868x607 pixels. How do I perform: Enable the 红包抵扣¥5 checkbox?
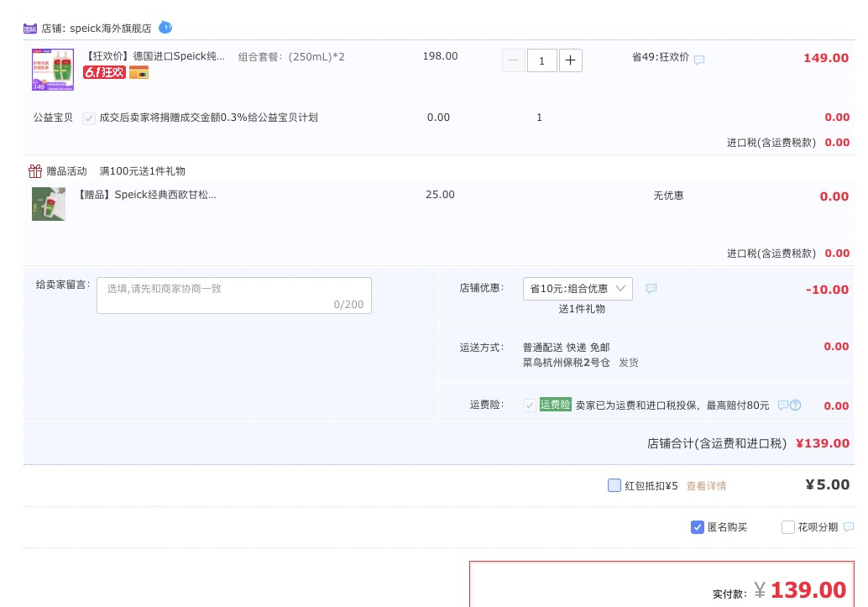614,485
